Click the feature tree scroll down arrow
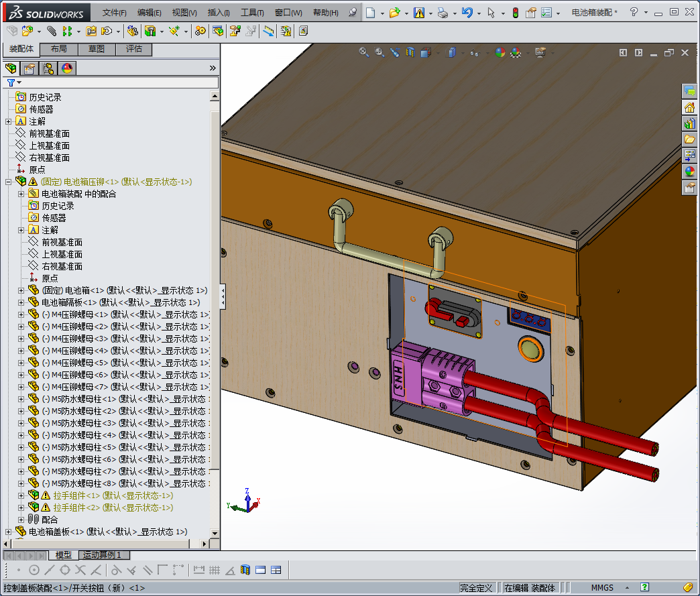This screenshot has width=700, height=596. click(215, 533)
